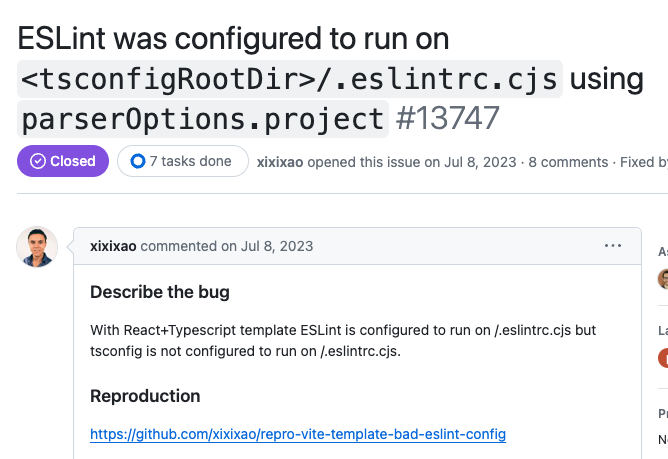This screenshot has height=459, width=668.
Task: Click xixixao's profile avatar photo
Action: click(37, 247)
